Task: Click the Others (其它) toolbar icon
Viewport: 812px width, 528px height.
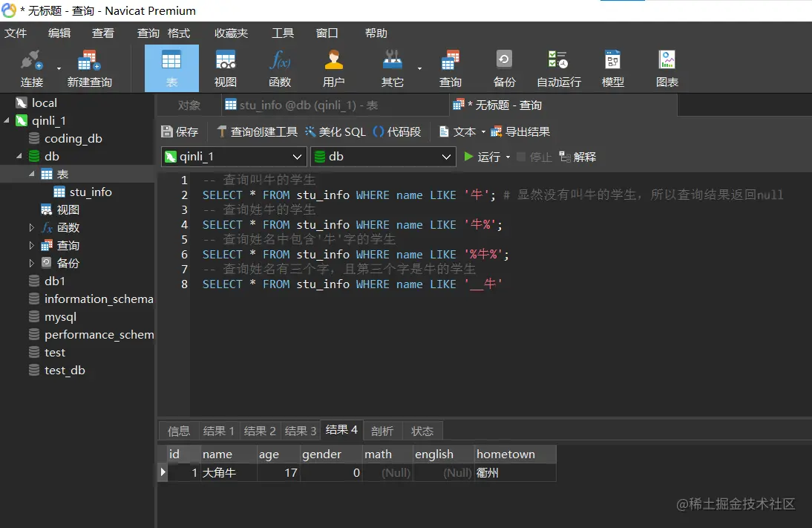Action: point(392,68)
